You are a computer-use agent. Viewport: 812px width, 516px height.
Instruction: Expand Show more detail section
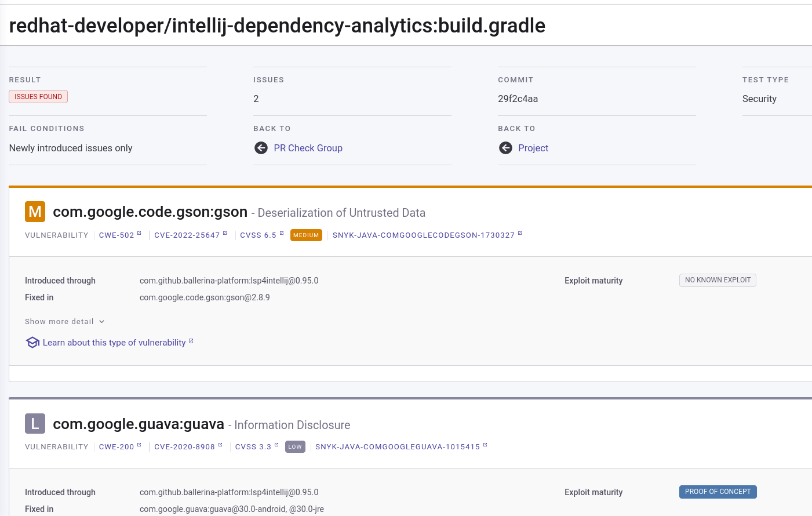[x=59, y=322]
